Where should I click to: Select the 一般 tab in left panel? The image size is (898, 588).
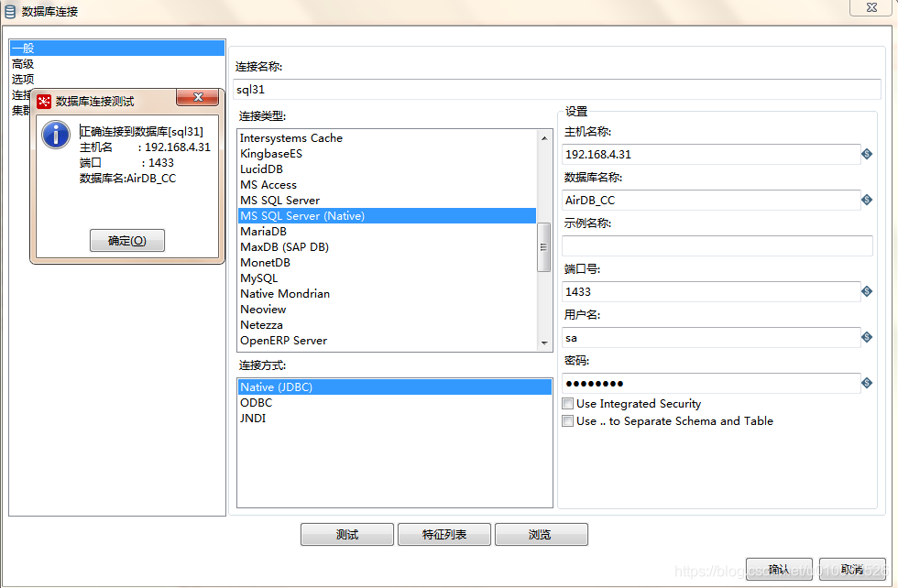coord(117,49)
